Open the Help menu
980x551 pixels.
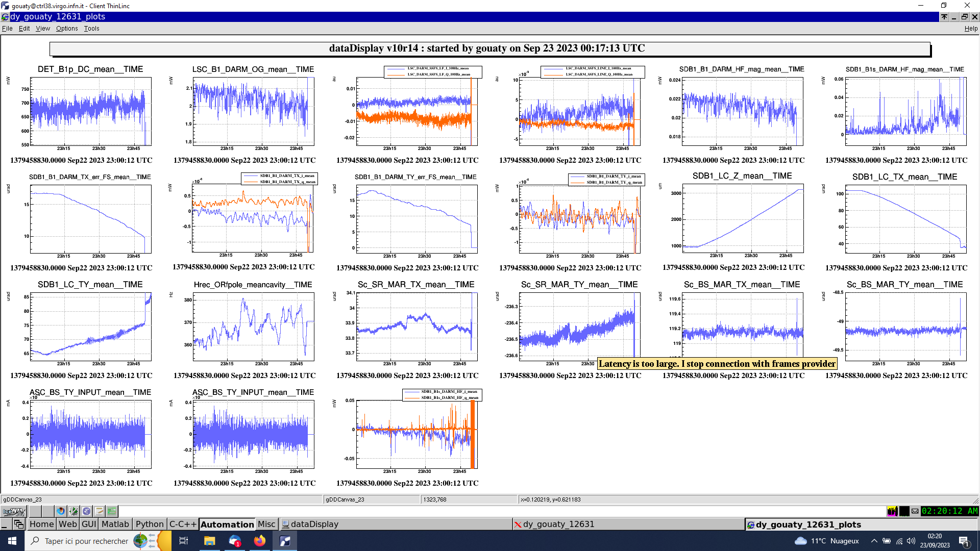tap(970, 29)
